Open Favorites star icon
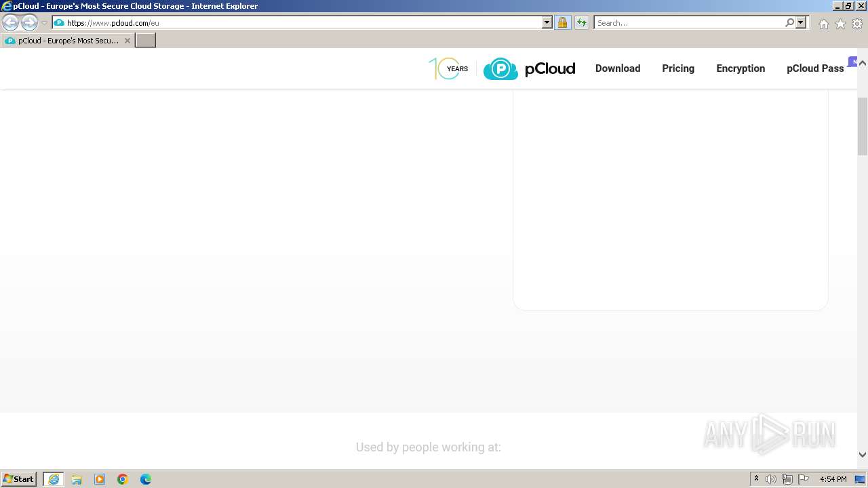 [840, 24]
